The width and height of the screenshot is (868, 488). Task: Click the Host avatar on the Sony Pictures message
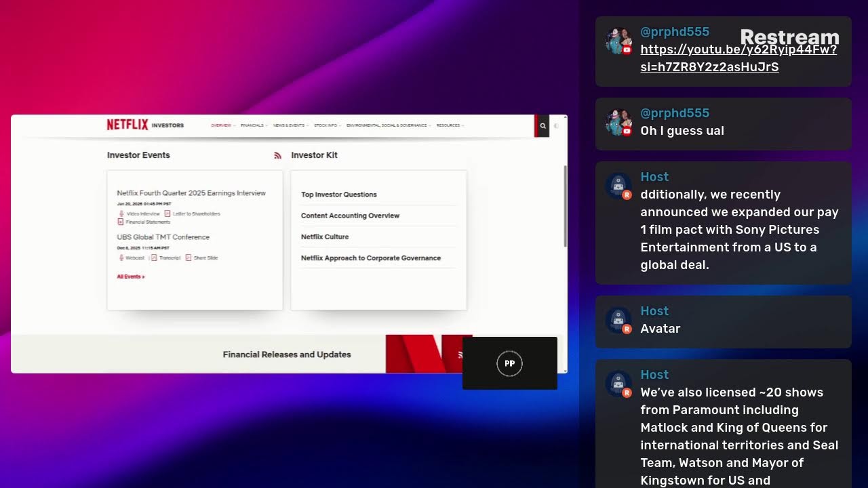pyautogui.click(x=618, y=186)
